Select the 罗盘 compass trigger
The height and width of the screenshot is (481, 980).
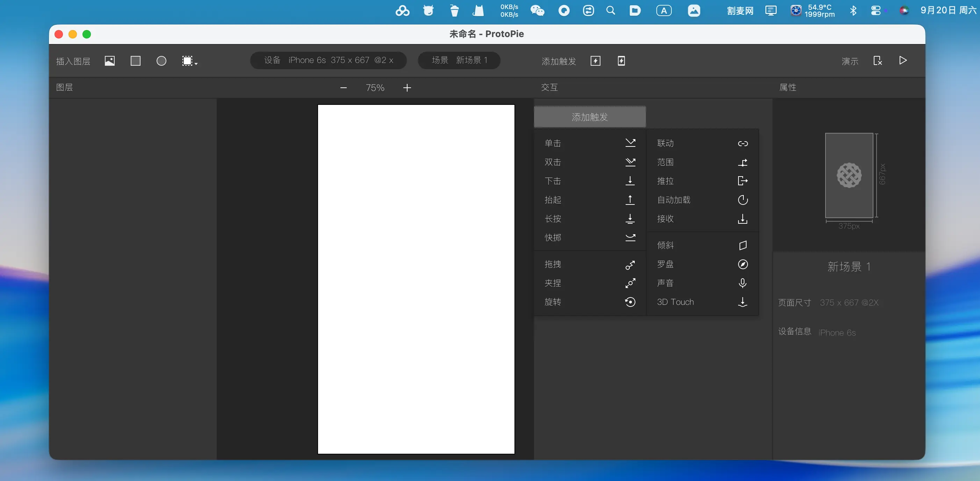(702, 264)
